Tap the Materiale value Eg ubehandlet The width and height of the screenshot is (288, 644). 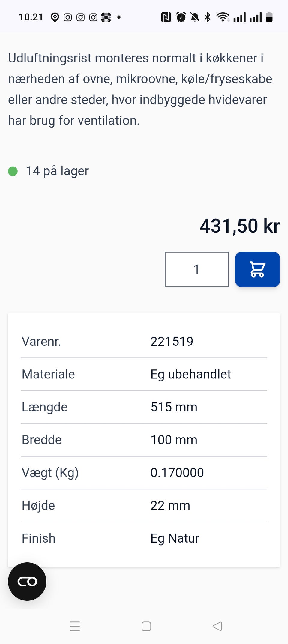point(191,374)
